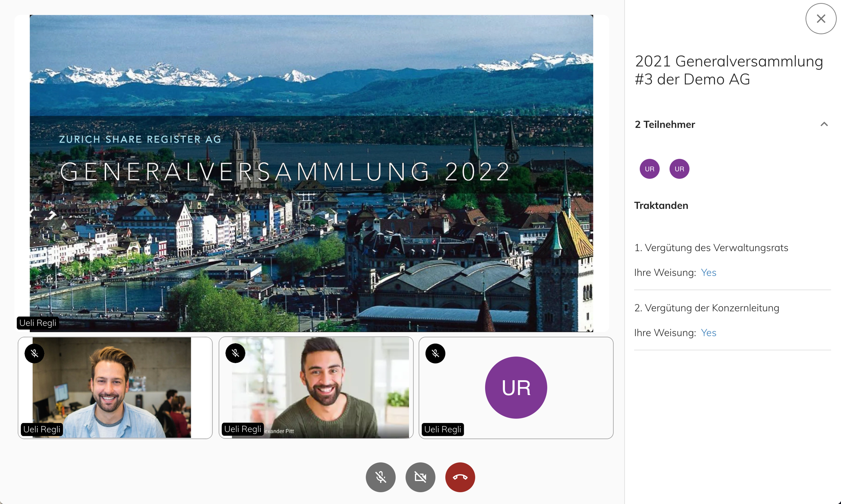Click the muted mic icon on middle video tile
This screenshot has height=504, width=841.
[235, 353]
